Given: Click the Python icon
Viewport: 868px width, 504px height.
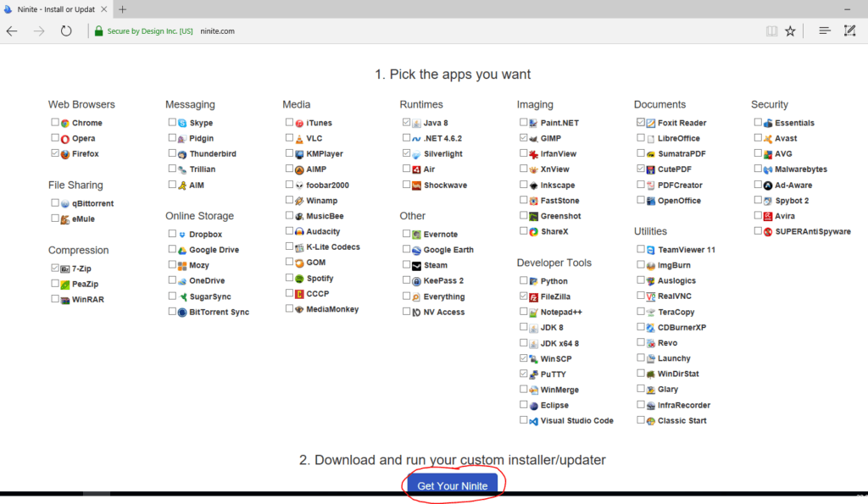Looking at the screenshot, I should [534, 281].
